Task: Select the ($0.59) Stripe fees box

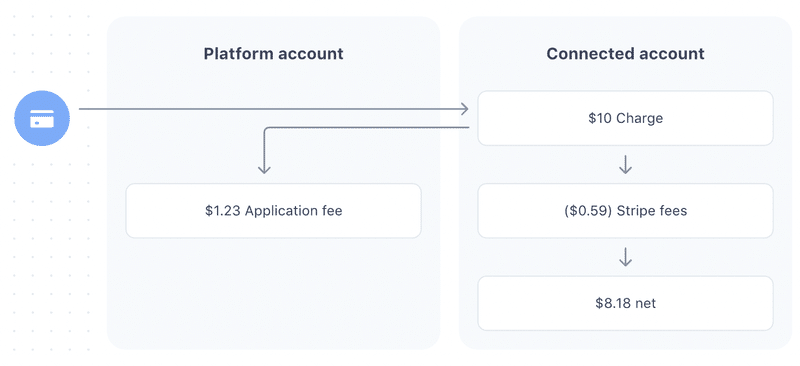Action: click(625, 211)
